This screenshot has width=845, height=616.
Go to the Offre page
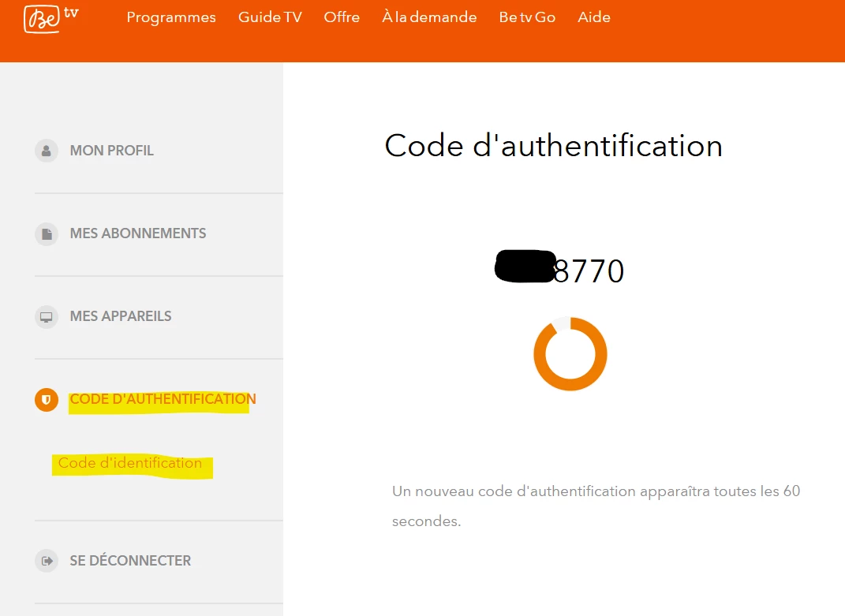[342, 17]
